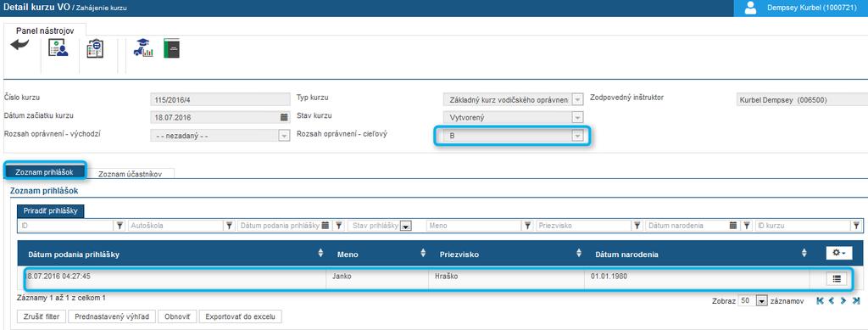868x330 pixels.
Task: Click 'Zahájenie kurzu' breadcrumb text
Action: 103,8
